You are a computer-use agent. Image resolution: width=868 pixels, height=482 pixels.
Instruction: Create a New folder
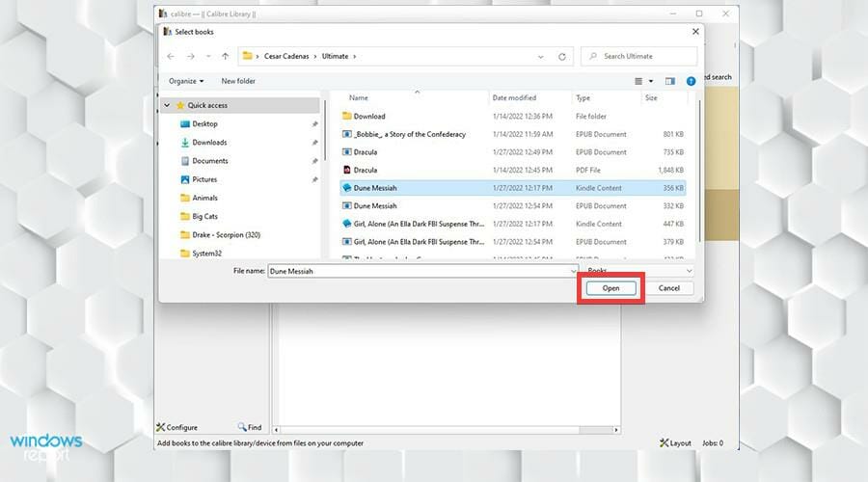pyautogui.click(x=238, y=81)
